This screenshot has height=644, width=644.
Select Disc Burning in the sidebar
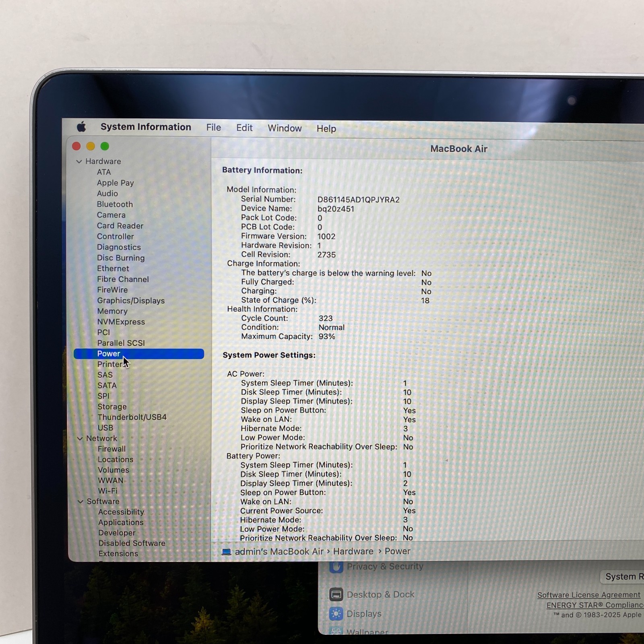pyautogui.click(x=121, y=258)
